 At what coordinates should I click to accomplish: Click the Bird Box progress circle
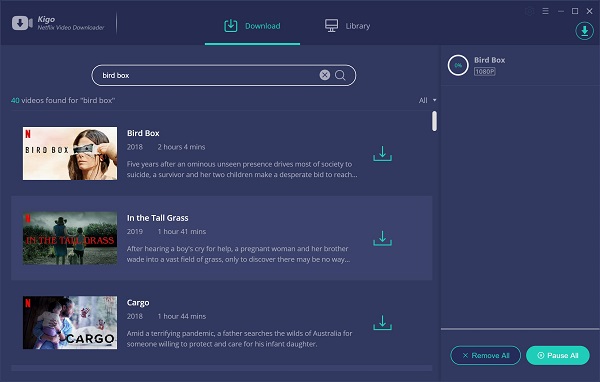[x=458, y=65]
